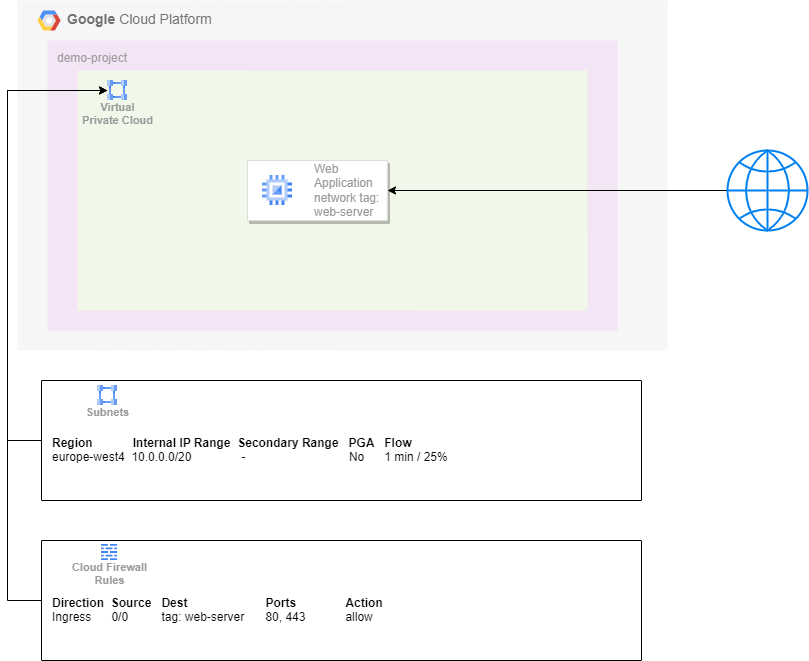809x661 pixels.
Task: Click the '1 min / 25%' flow value
Action: (x=416, y=457)
